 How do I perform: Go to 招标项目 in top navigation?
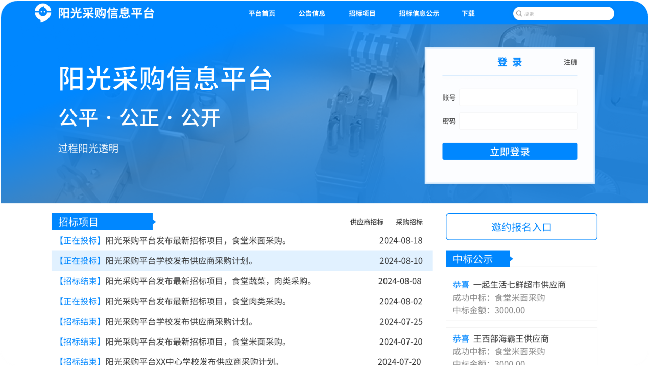[x=362, y=13]
